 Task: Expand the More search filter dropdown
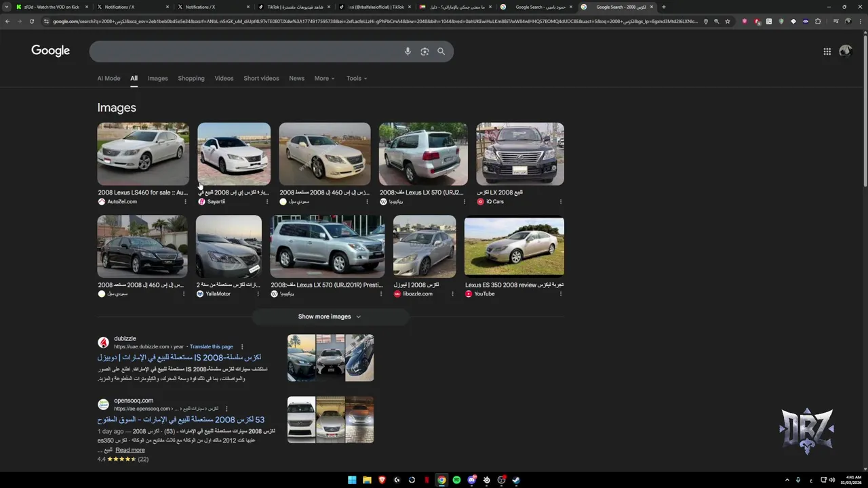tap(324, 79)
